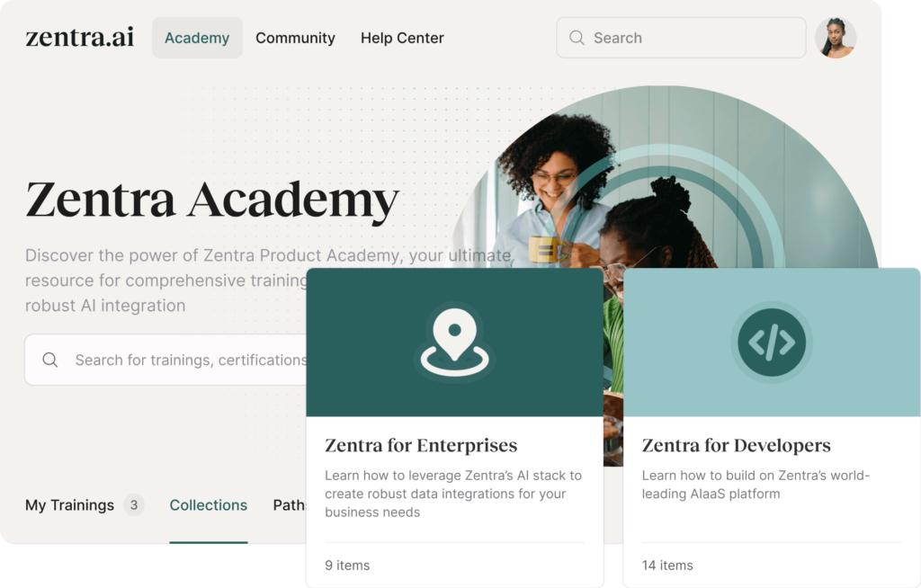Viewport: 921px width, 588px height.
Task: Switch to the Paths tab
Action: (x=289, y=505)
